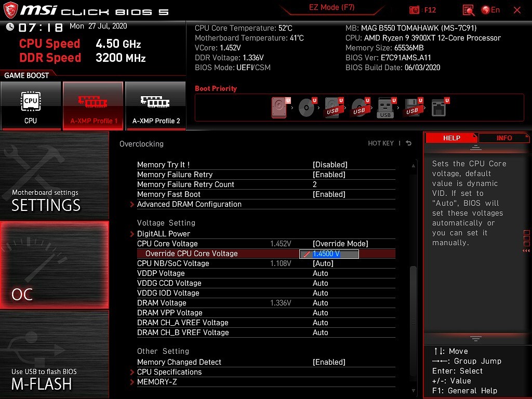Select the USB key boot device icon
The width and height of the screenshot is (532, 399).
(385, 108)
